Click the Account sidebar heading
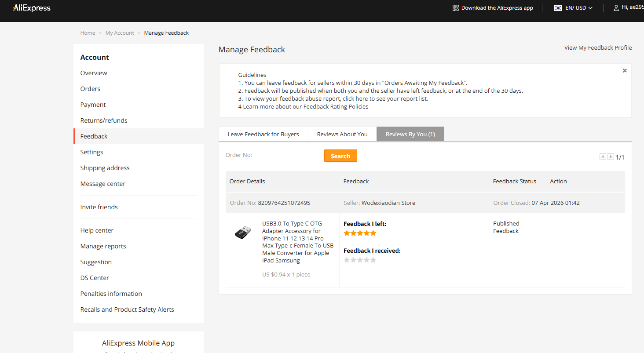644x353 pixels. (x=95, y=57)
